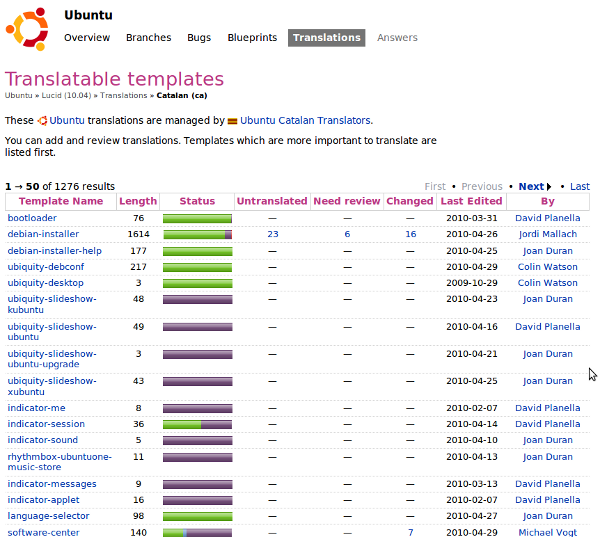Open the debian-installer-help template
Screen dimensions: 600x537
[x=54, y=251]
